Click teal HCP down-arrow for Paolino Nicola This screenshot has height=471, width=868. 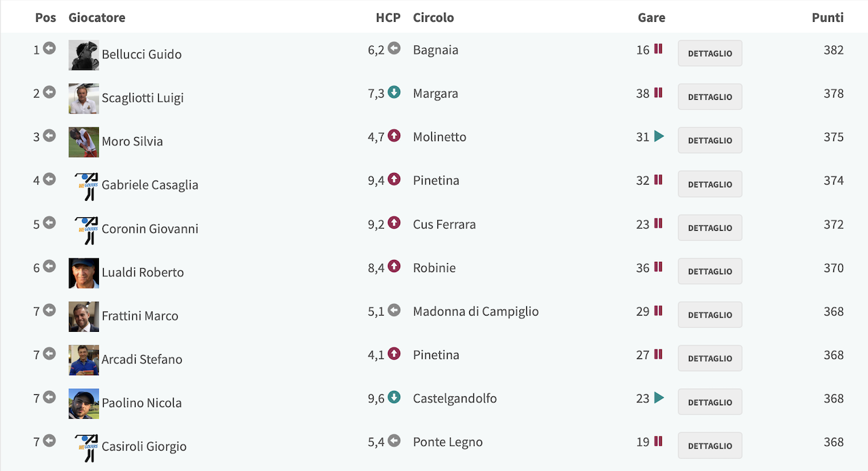click(x=394, y=397)
